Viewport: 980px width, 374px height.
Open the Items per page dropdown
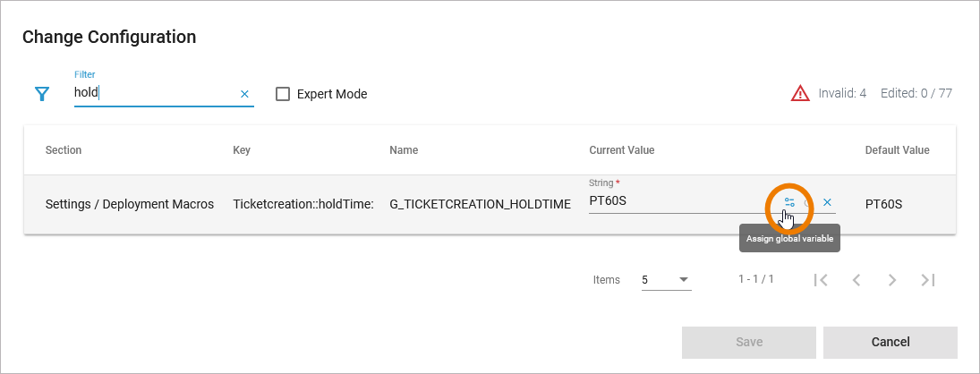pos(666,280)
